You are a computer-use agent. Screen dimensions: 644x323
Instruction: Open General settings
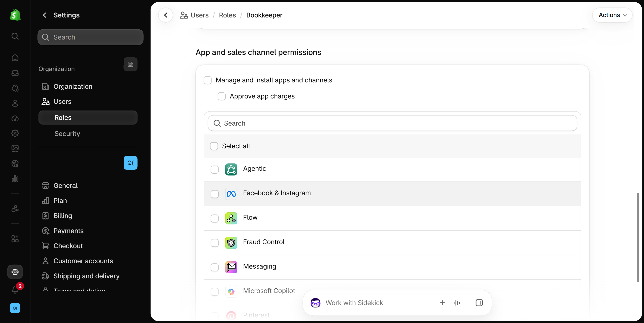[x=88, y=185]
